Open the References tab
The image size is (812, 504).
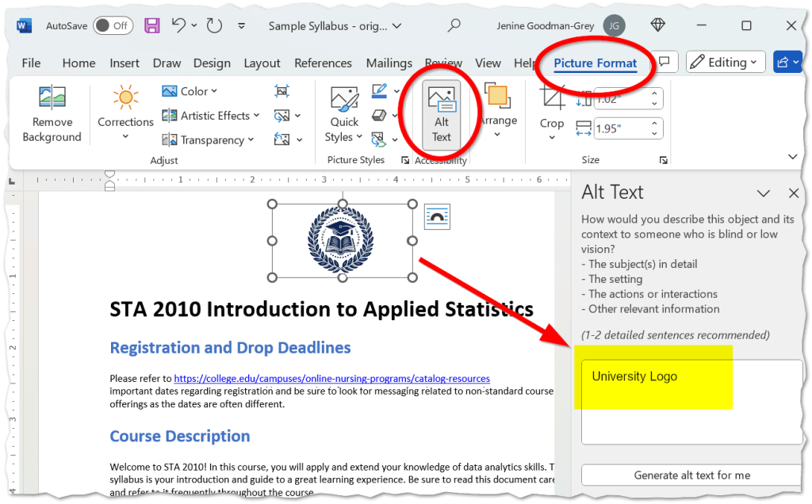(x=324, y=63)
